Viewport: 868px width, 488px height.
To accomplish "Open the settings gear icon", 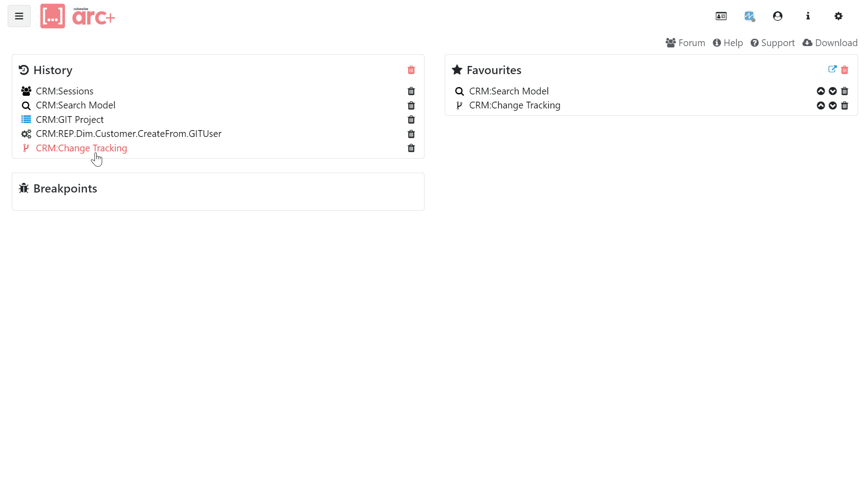I will point(839,16).
